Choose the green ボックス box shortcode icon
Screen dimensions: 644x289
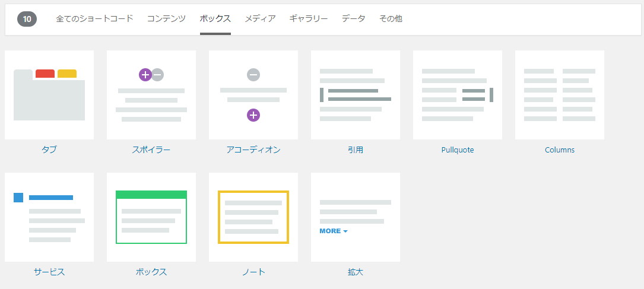[151, 217]
